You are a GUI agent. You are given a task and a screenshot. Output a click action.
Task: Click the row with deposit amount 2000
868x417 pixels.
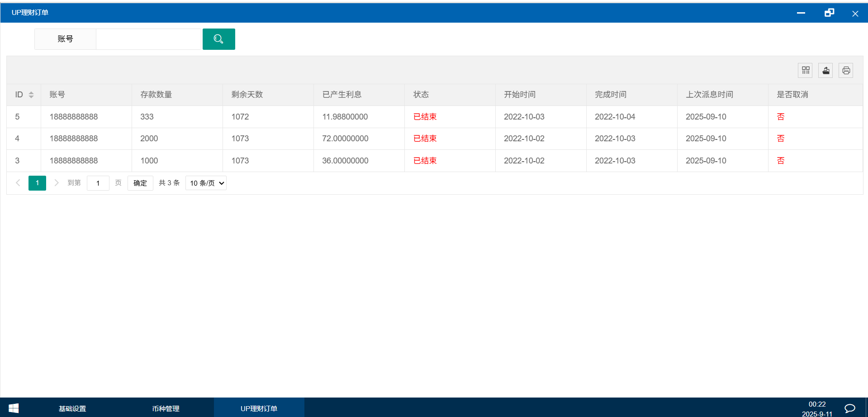coord(149,139)
